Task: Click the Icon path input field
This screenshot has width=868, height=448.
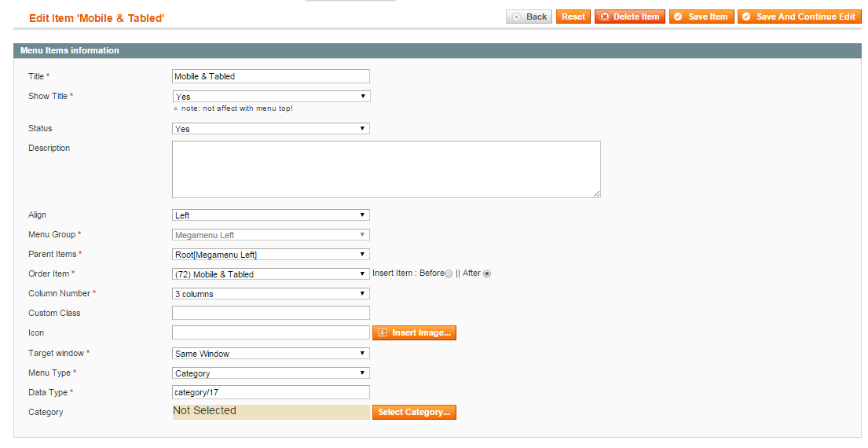Action: click(271, 332)
